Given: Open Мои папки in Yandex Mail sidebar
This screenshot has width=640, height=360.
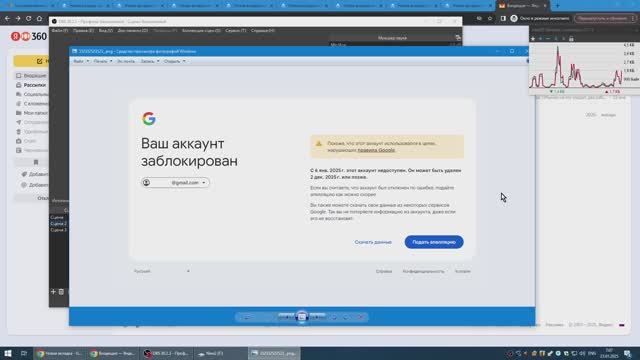Looking at the screenshot, I should [31, 113].
